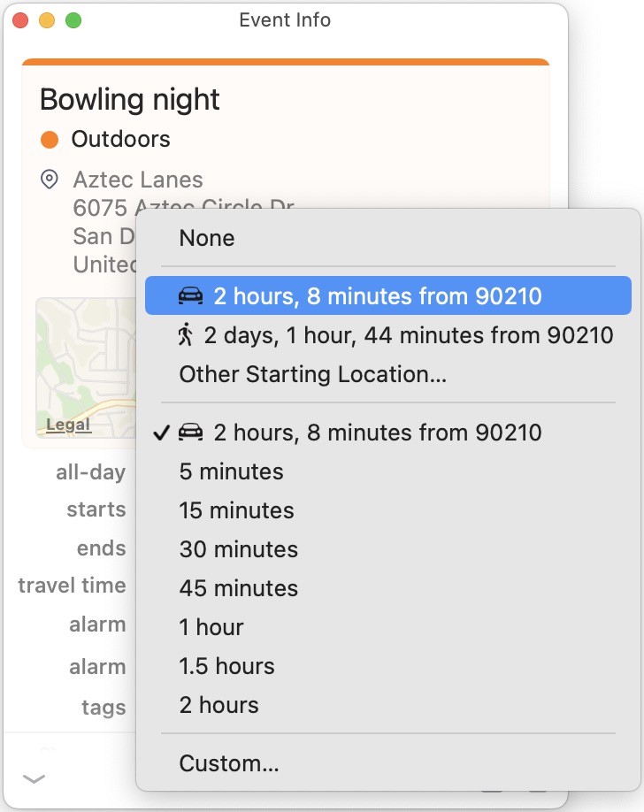Viewport: 644px width, 812px height.
Task: Pick the 15 minutes travel option
Action: 236,510
